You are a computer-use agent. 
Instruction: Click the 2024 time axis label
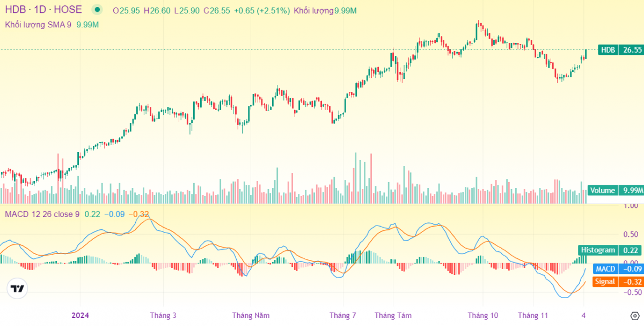[80, 315]
